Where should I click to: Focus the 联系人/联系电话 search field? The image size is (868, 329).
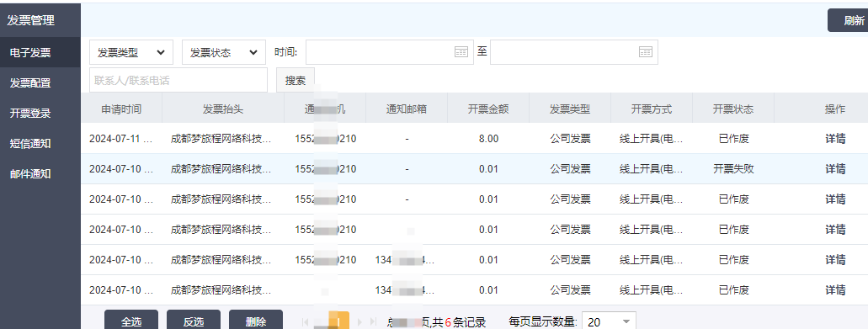[178, 80]
